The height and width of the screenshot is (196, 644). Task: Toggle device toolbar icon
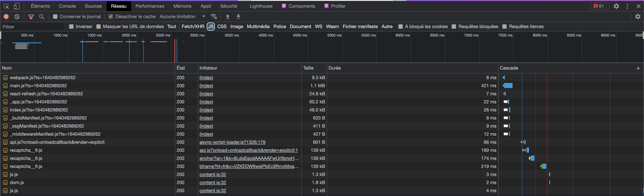(16, 6)
